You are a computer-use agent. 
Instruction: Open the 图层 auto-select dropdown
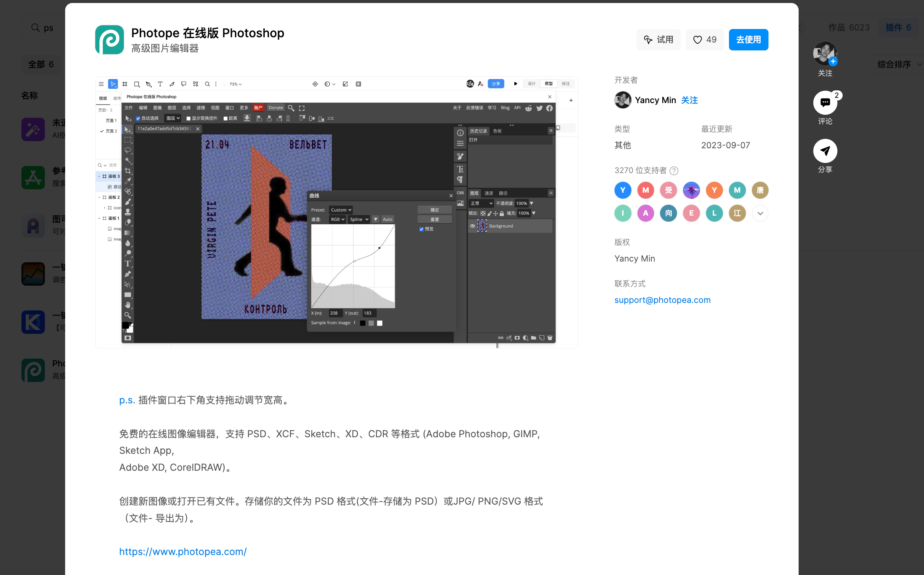pyautogui.click(x=173, y=118)
